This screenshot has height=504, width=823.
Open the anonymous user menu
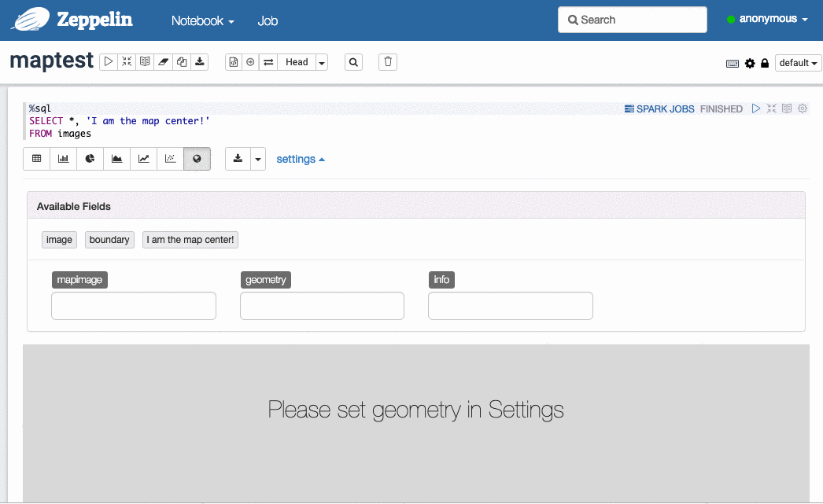click(768, 20)
